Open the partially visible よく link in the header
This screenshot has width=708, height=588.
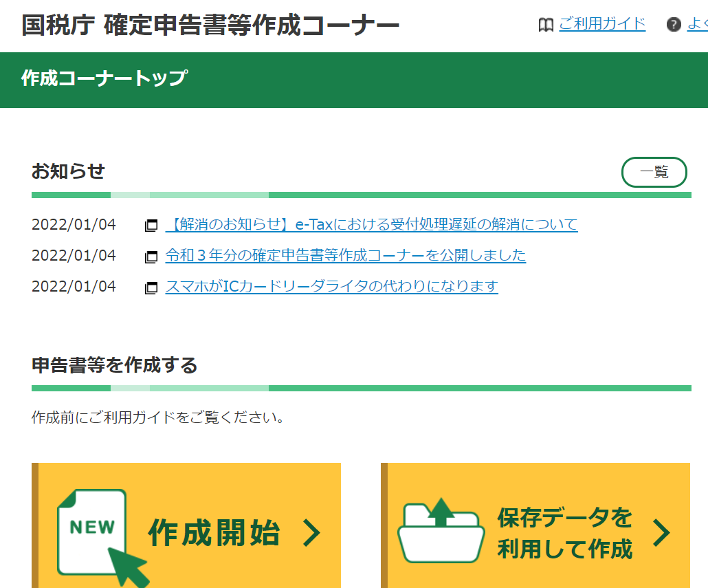(x=697, y=23)
